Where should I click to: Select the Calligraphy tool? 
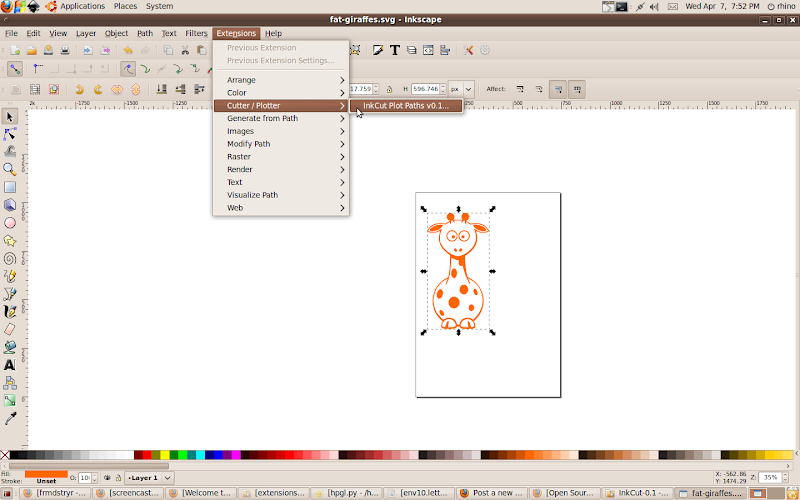click(10, 312)
